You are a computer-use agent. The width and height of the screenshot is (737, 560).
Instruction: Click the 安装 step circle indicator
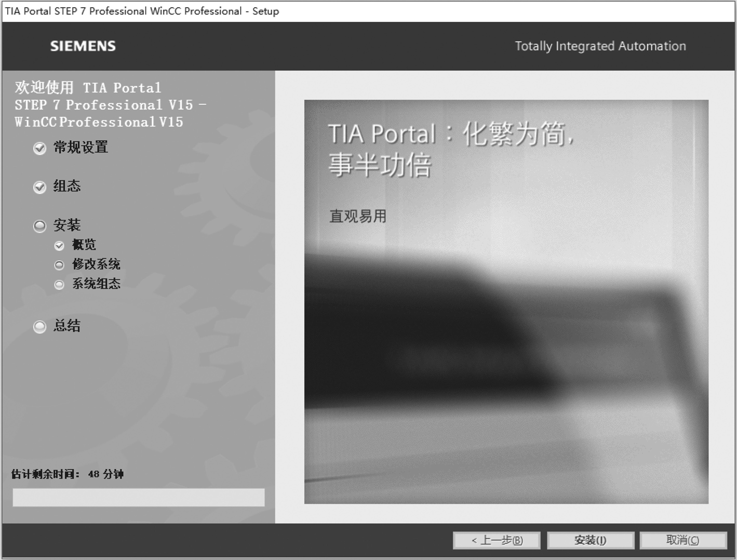click(x=39, y=226)
